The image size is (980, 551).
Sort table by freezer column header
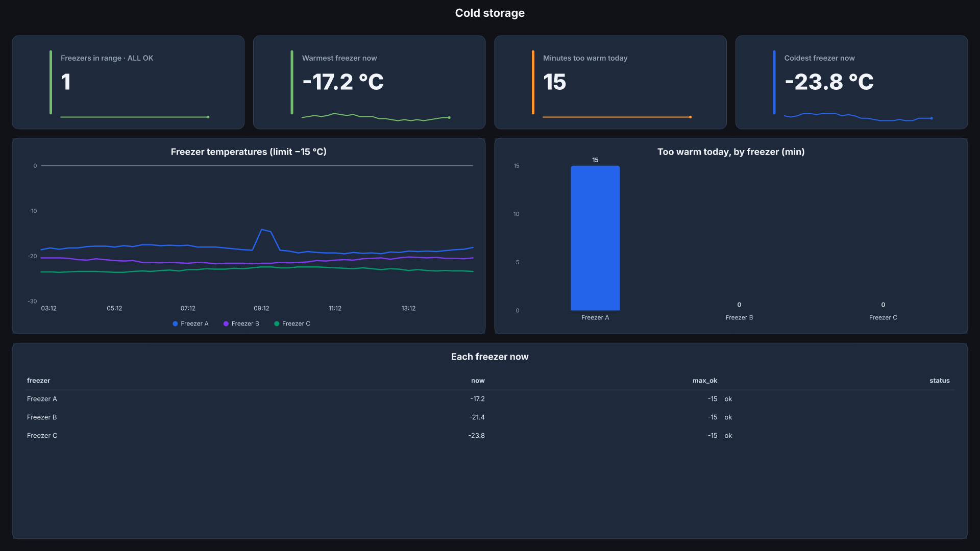pyautogui.click(x=38, y=381)
